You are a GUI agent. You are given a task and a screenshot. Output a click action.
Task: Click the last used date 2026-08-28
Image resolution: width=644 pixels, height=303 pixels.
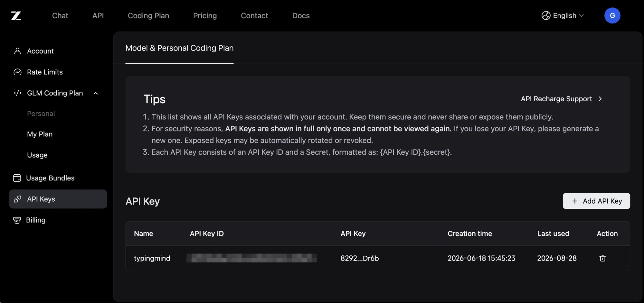tap(557, 258)
